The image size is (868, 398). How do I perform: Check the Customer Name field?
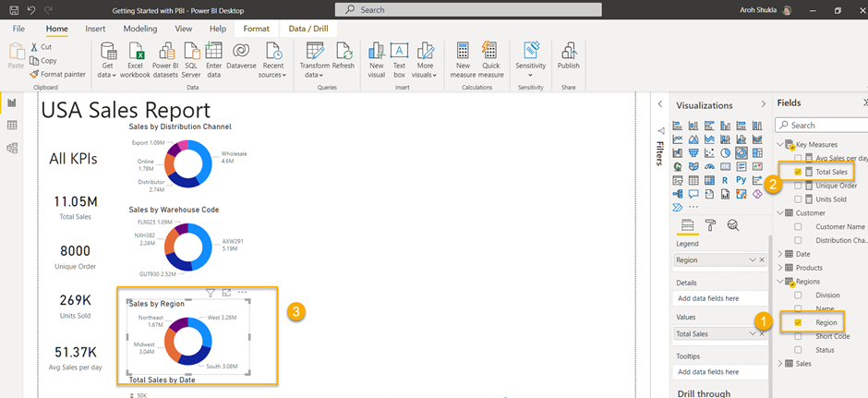(798, 226)
